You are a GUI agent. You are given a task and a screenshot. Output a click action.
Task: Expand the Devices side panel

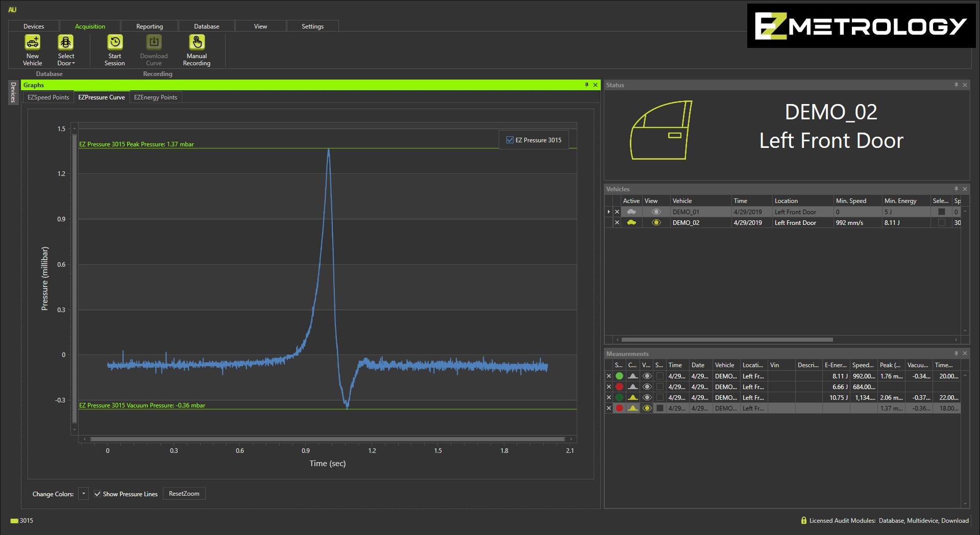click(x=13, y=92)
